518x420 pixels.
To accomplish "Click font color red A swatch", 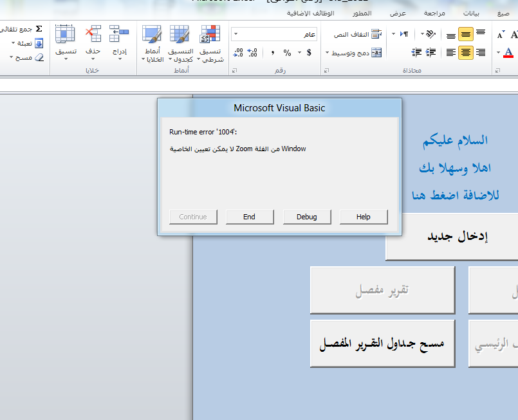I will click(x=508, y=53).
